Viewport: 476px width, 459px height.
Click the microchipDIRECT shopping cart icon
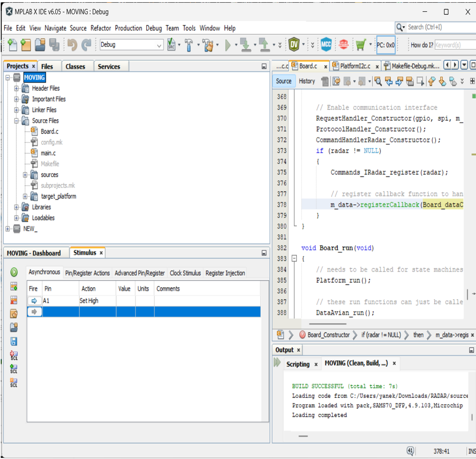click(361, 45)
